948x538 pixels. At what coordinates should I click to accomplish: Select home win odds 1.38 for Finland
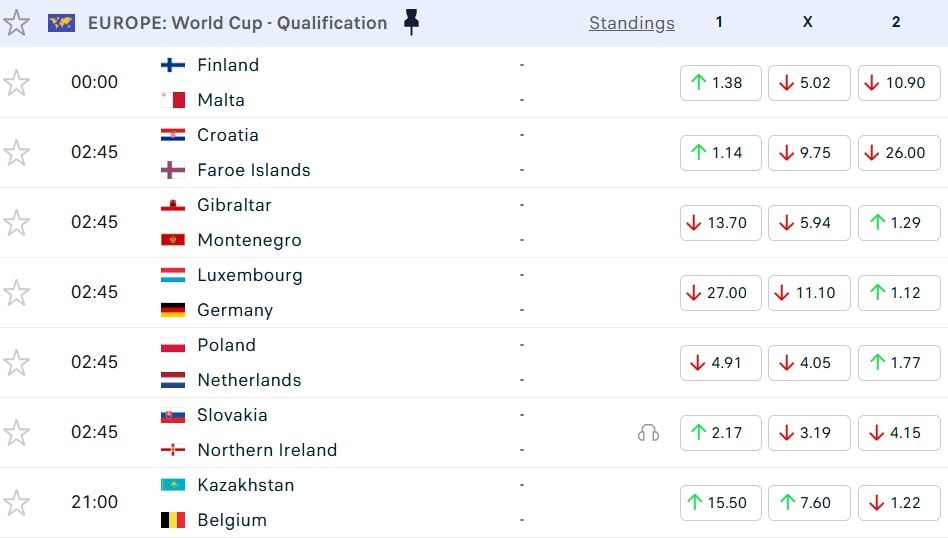(x=720, y=83)
